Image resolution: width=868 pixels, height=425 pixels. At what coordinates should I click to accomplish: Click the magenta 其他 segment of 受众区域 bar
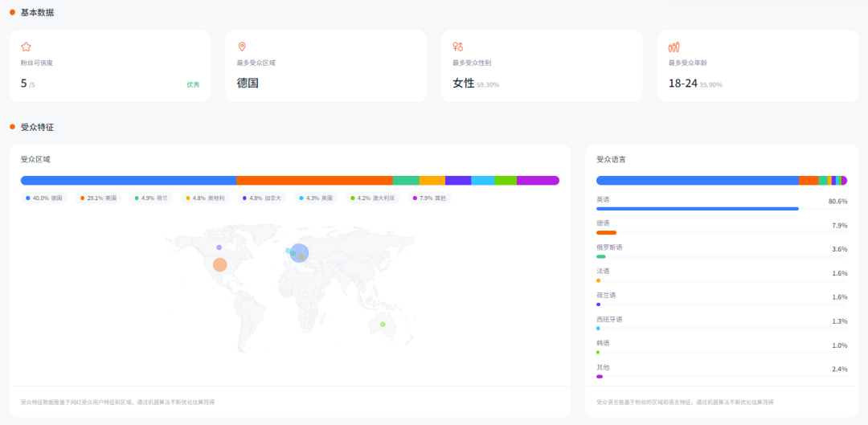coord(538,181)
